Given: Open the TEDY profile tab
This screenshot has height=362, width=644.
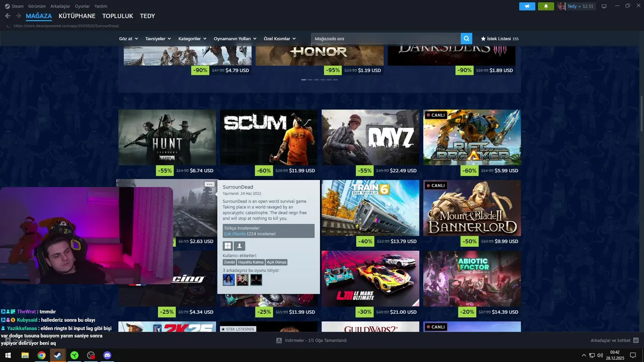Looking at the screenshot, I should [x=147, y=16].
